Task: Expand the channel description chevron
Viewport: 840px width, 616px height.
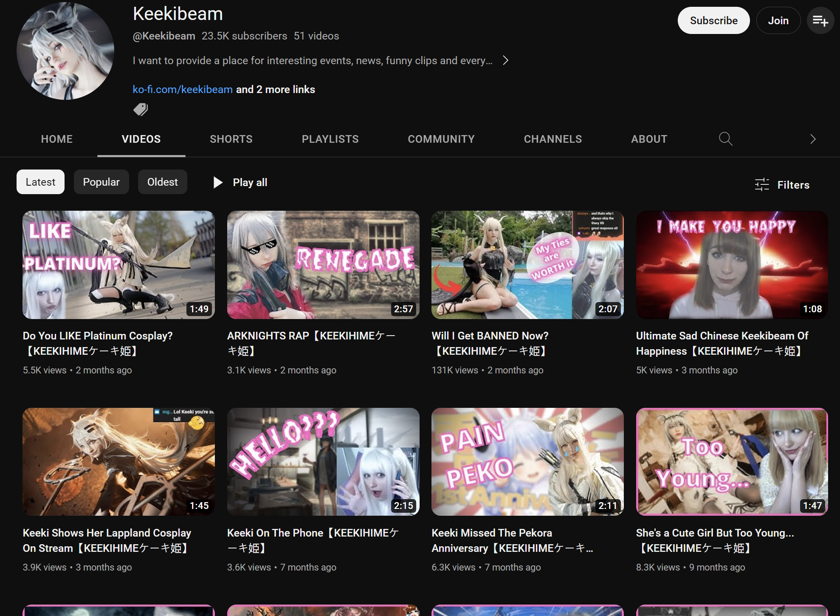Action: coord(505,60)
